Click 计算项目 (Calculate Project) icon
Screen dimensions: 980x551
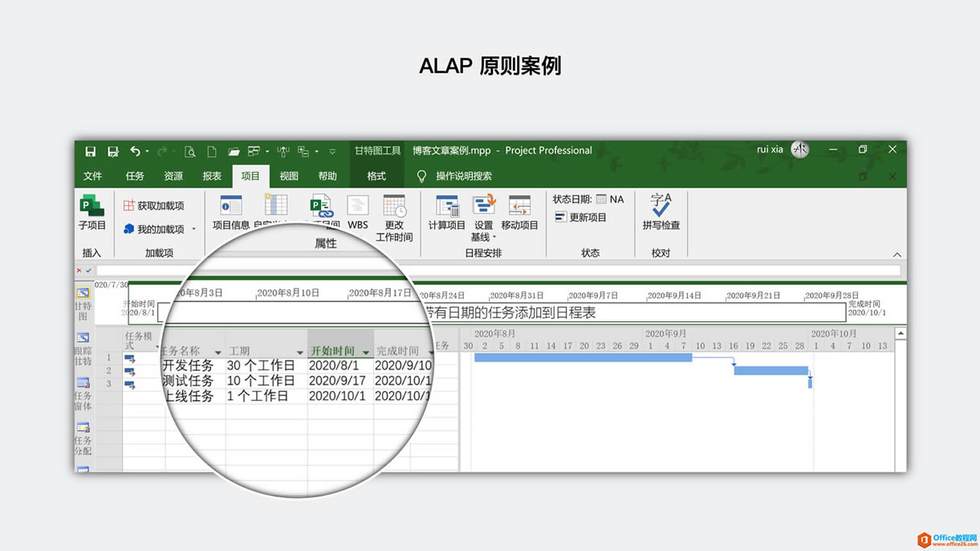point(446,212)
